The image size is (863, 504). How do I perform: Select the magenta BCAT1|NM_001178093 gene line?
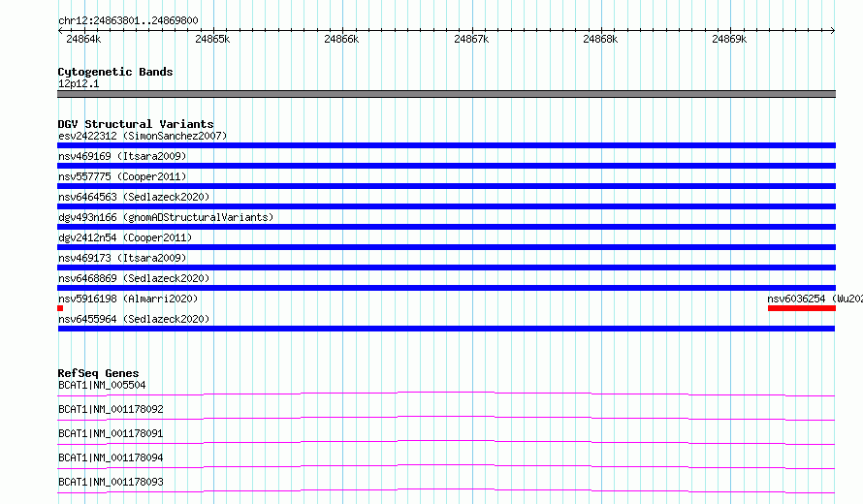click(446, 490)
